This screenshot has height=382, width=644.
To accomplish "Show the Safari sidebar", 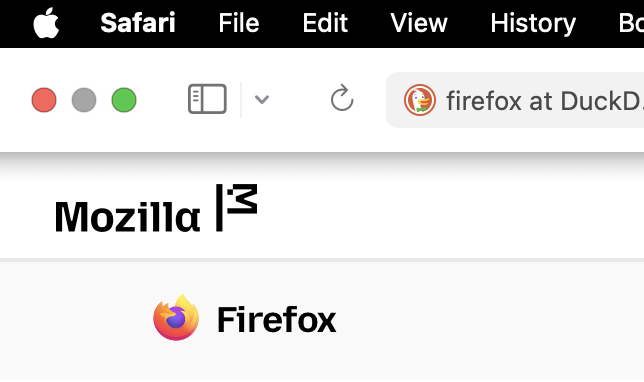I will click(x=207, y=99).
